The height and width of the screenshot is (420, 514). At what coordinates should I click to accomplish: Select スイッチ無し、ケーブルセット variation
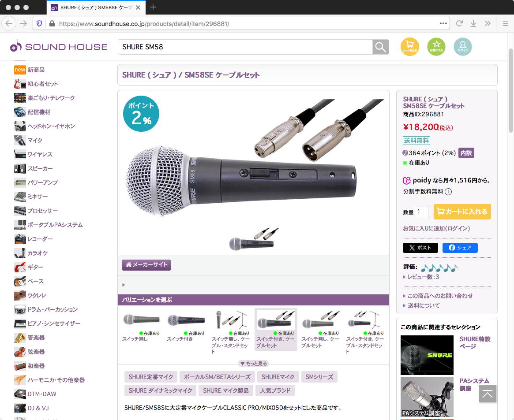[x=321, y=330]
